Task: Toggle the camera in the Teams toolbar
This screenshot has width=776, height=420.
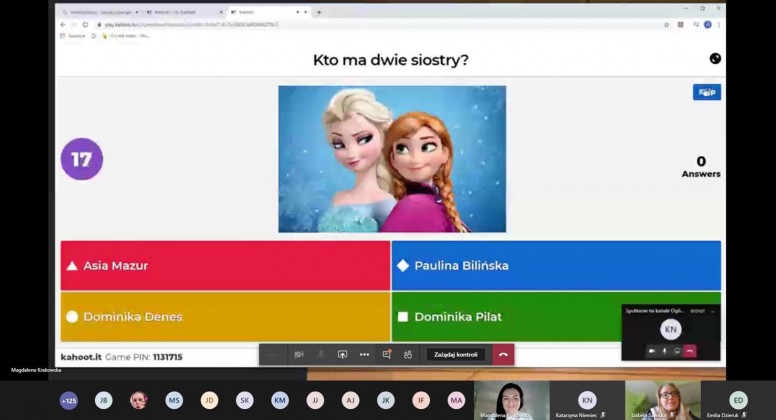Action: pos(299,354)
